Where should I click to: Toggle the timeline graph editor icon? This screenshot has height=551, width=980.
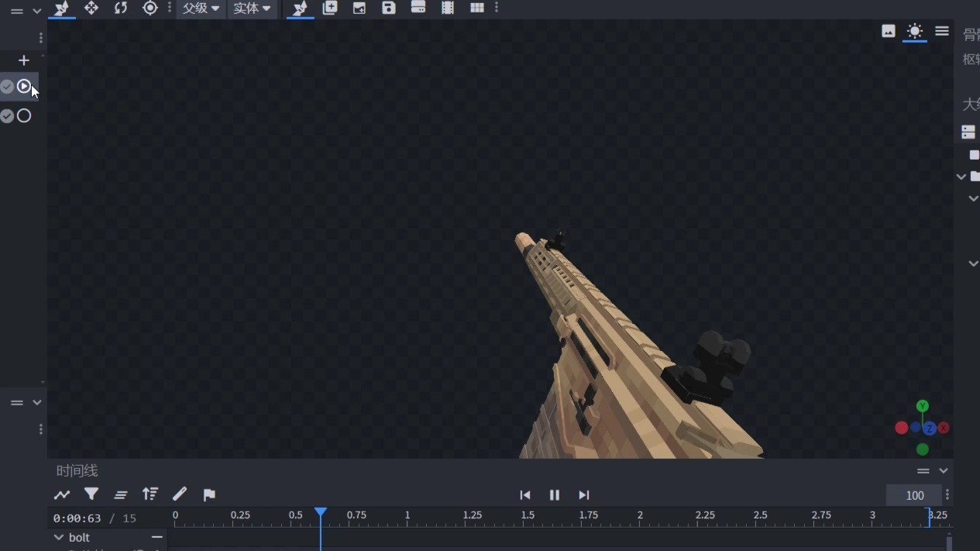click(62, 494)
